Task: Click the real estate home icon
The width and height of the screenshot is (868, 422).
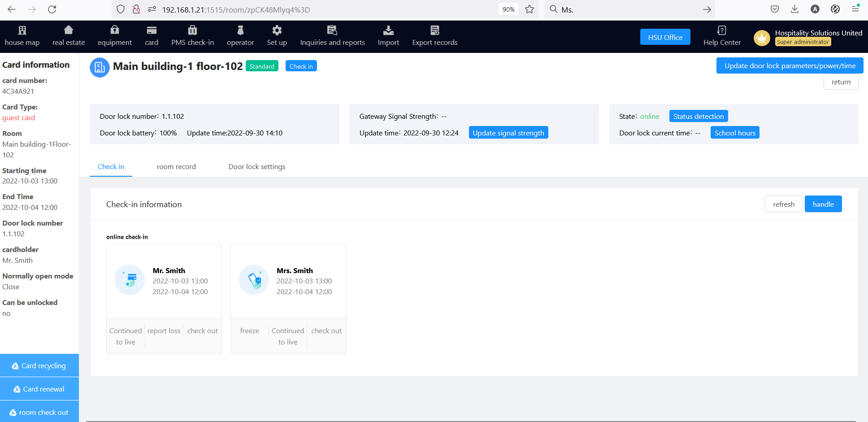Action: [x=68, y=30]
